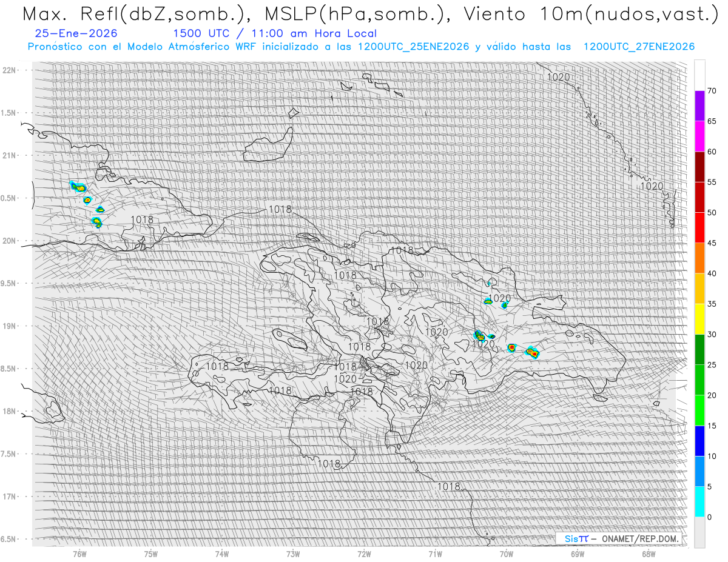
Task: Select the 71W longitude axis label
Action: click(435, 554)
